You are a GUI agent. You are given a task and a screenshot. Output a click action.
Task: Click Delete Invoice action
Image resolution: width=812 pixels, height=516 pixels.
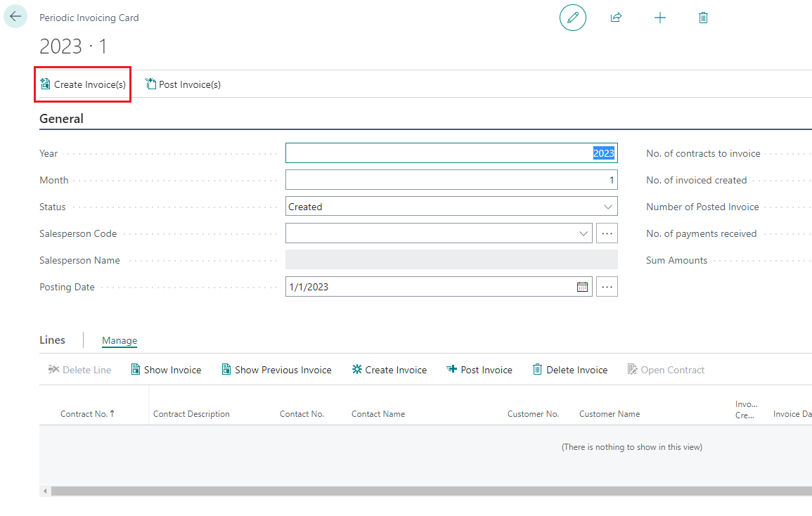pyautogui.click(x=570, y=370)
